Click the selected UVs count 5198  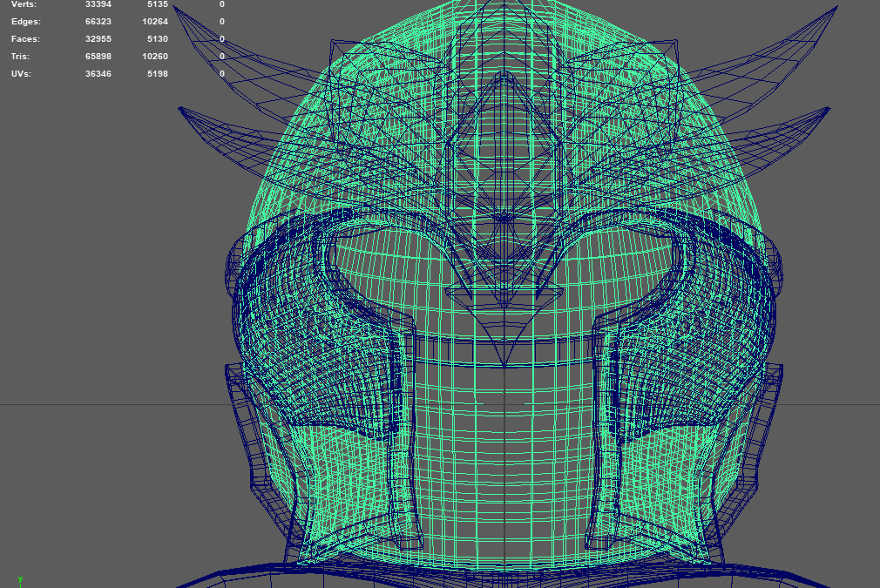(x=157, y=74)
